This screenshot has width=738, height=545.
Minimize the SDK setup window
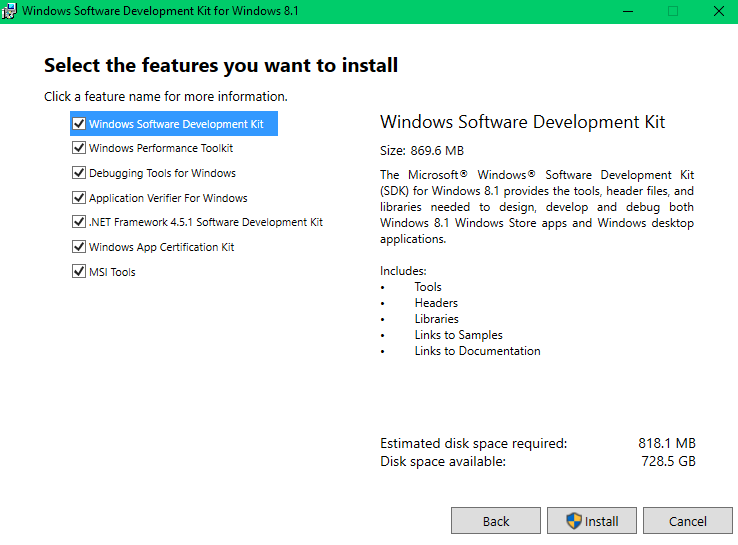point(627,11)
